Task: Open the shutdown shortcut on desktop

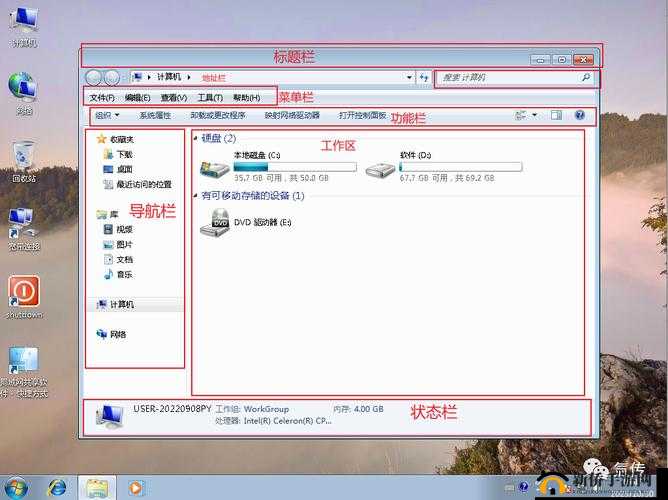Action: pos(24,297)
